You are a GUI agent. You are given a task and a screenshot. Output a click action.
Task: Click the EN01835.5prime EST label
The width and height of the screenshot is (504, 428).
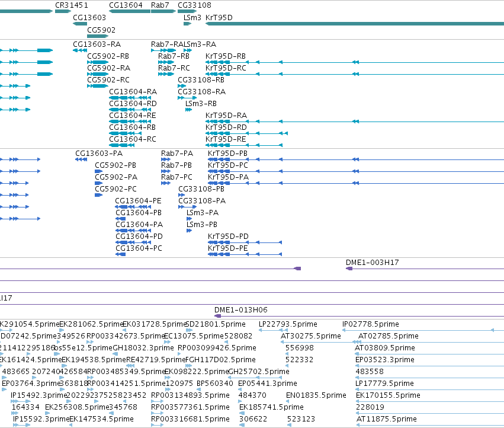point(316,395)
